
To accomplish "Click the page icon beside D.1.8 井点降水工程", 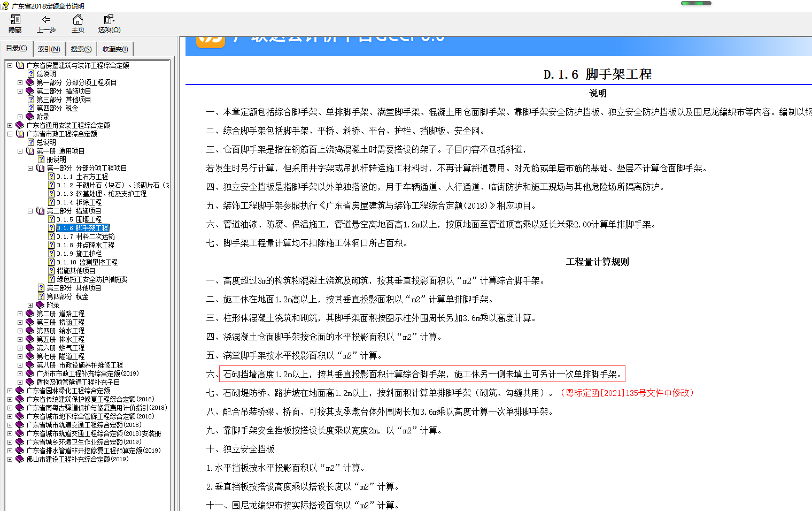I will pos(51,245).
